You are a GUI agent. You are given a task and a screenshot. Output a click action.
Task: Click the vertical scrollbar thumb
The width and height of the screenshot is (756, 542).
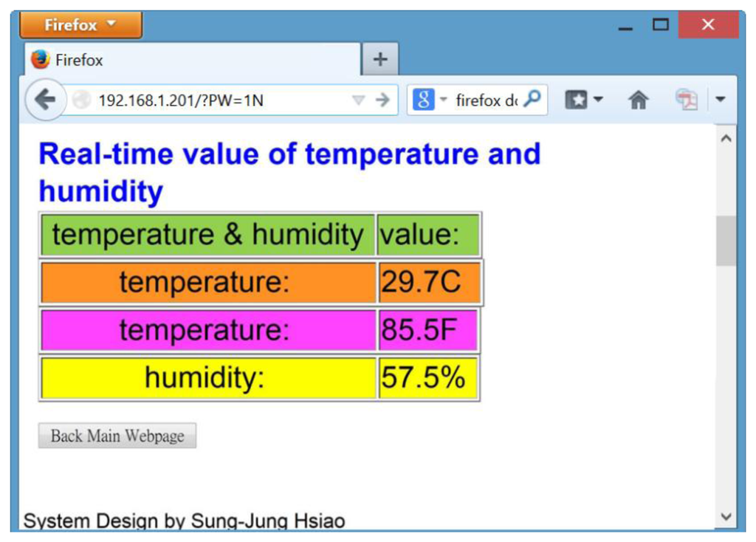726,241
